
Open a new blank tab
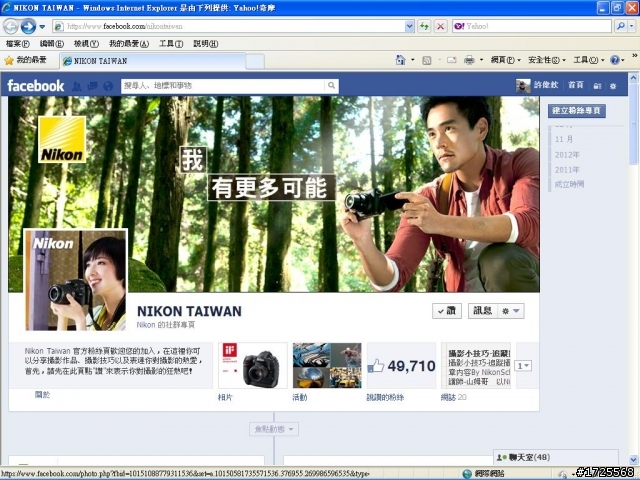click(x=255, y=62)
